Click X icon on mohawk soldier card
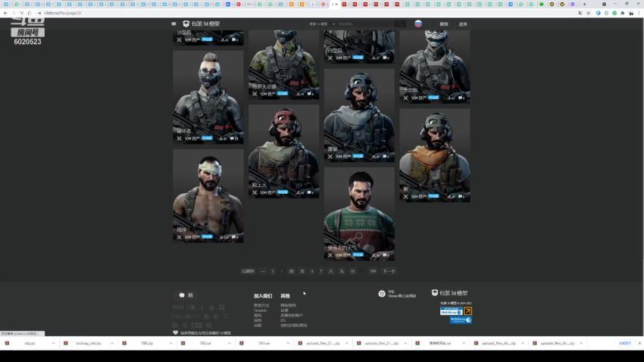Viewport: 644px width, 362px height. pyautogui.click(x=179, y=139)
